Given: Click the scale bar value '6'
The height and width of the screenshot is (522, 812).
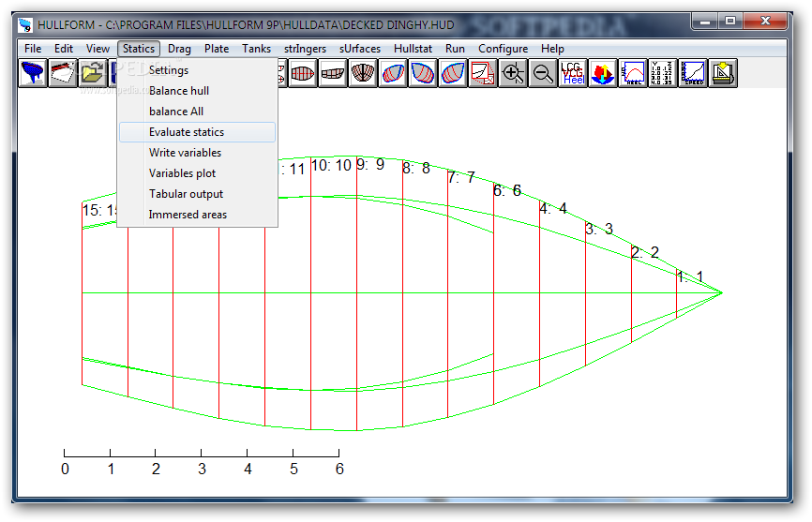Looking at the screenshot, I should coord(339,469).
